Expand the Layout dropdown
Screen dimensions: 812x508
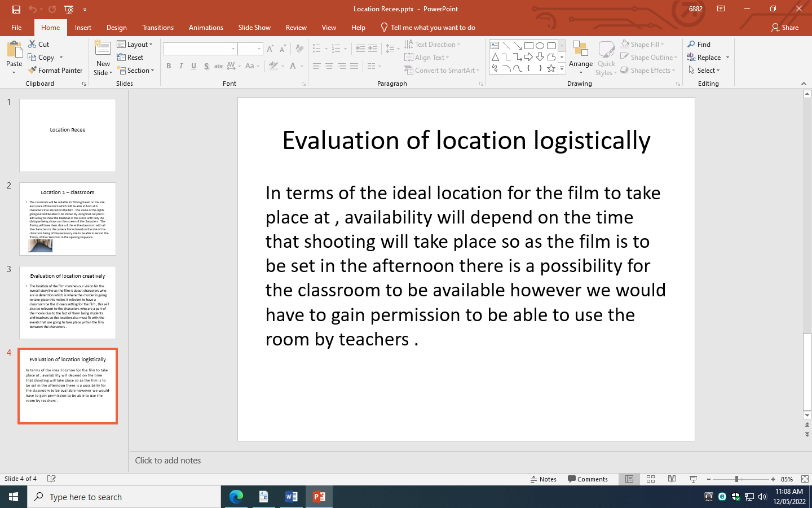pyautogui.click(x=135, y=45)
